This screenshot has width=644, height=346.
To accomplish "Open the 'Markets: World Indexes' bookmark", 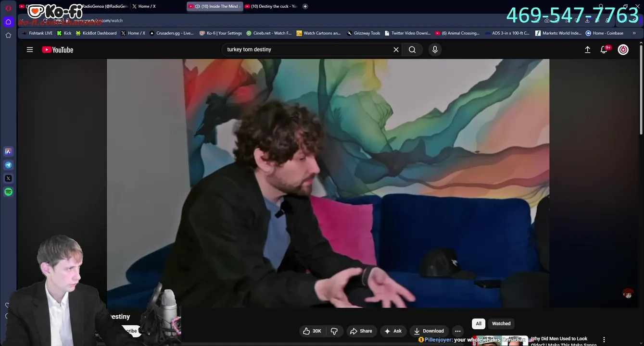I will (x=558, y=33).
